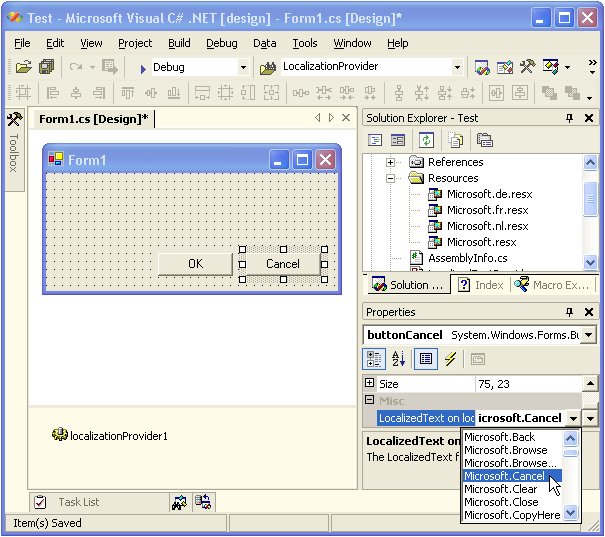Screen dimensions: 605x537
Task: Click the Align Lefts layout icon
Action: tap(53, 93)
